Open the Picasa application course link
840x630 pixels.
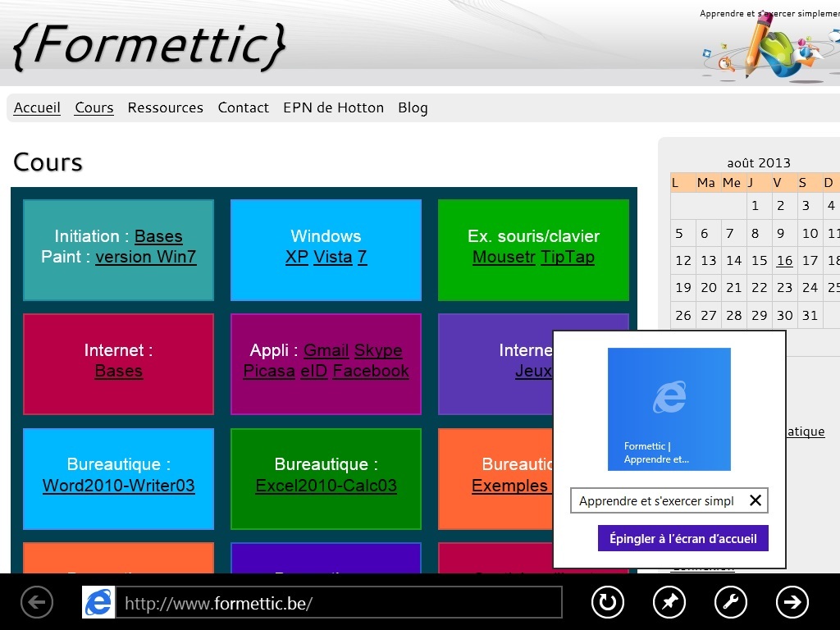pos(269,371)
